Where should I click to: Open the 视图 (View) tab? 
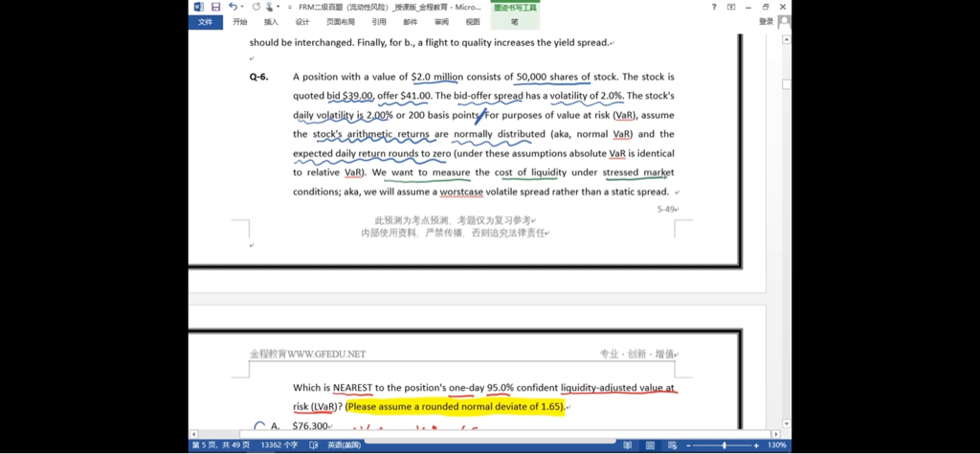pos(473,22)
